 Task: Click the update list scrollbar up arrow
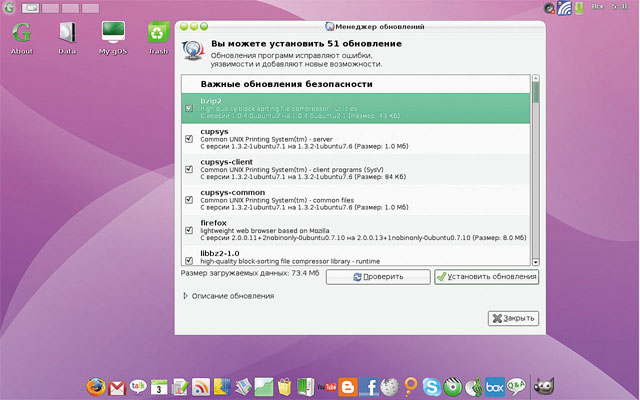point(536,78)
